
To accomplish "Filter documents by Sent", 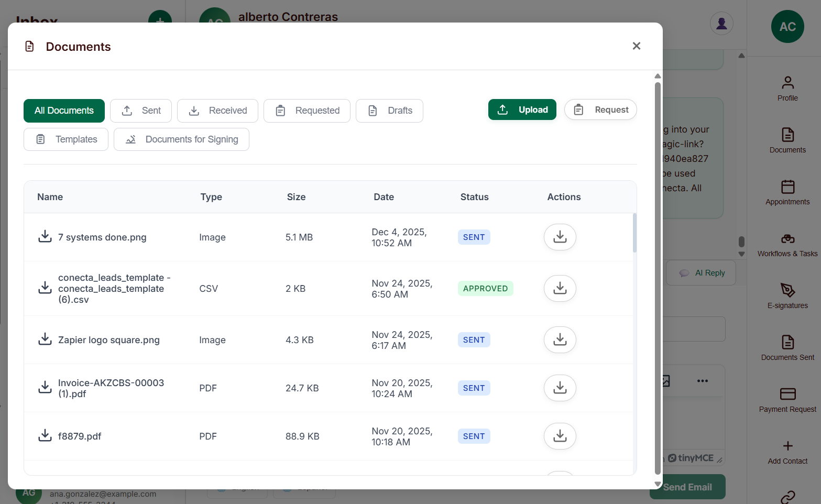I will point(140,111).
